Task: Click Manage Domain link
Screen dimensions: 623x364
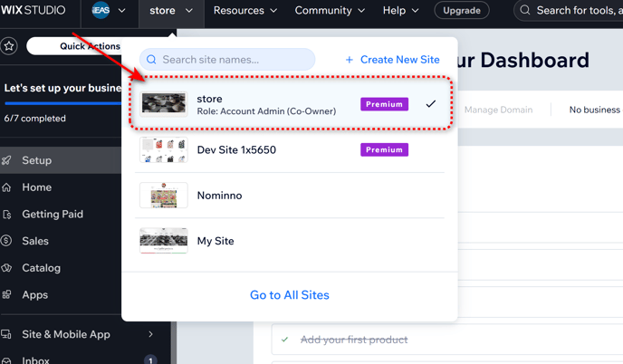Action: tap(498, 110)
